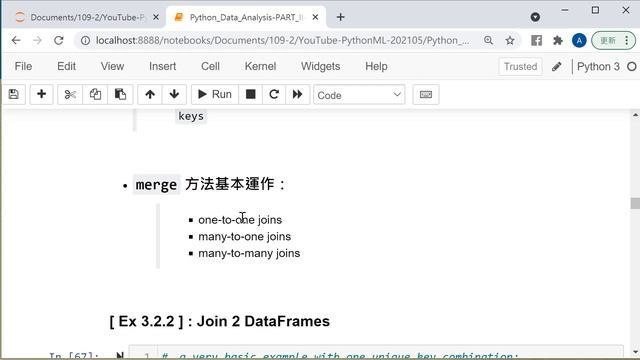This screenshot has width=640, height=360.
Task: Open the Kernel menu
Action: point(260,66)
